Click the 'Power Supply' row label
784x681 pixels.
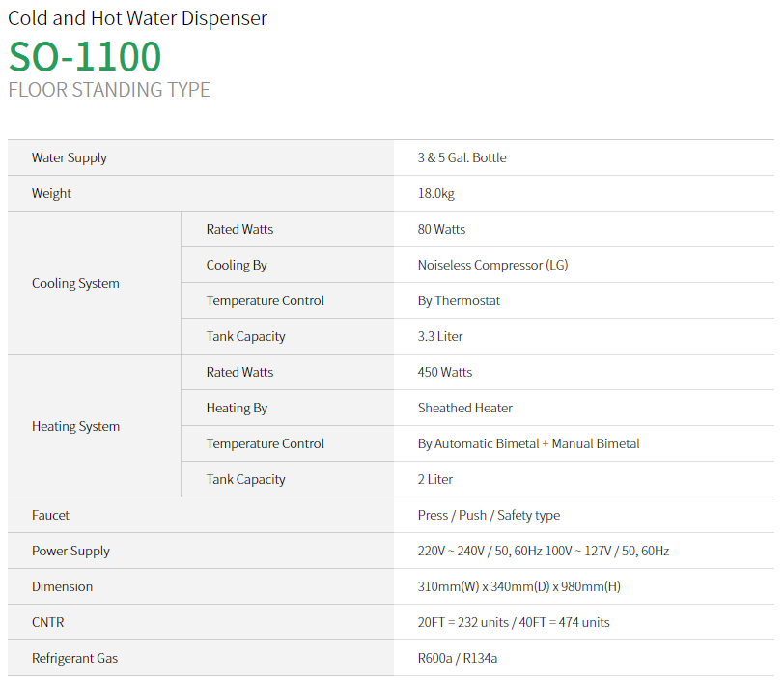point(71,552)
